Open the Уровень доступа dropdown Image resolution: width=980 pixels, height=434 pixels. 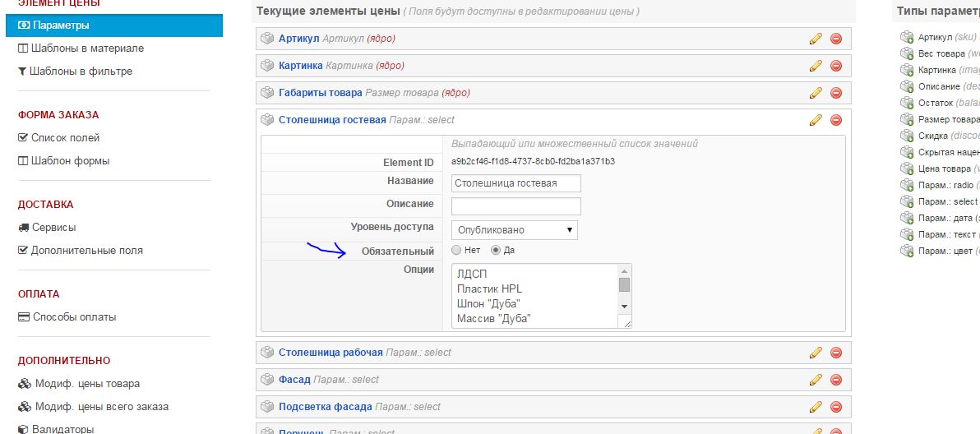[515, 230]
